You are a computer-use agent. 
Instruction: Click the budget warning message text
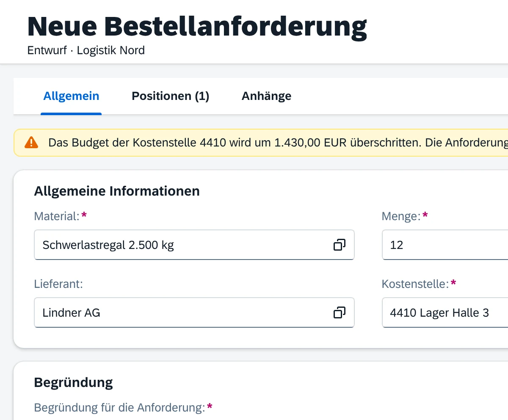click(278, 143)
